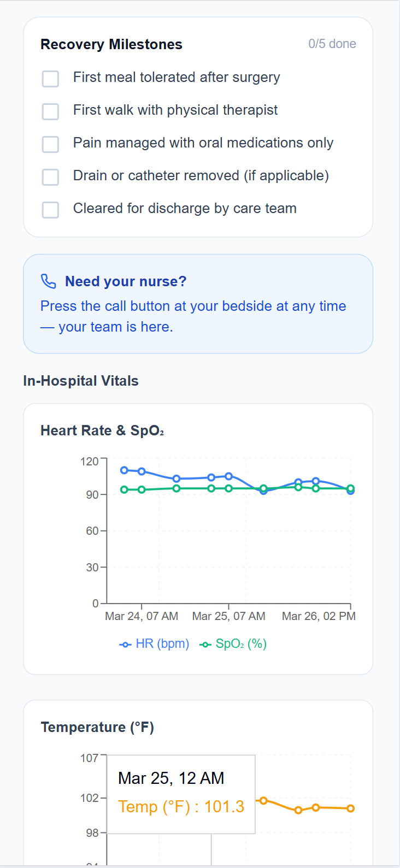
Task: Check 'Pain managed with oral medications only'
Action: point(50,144)
